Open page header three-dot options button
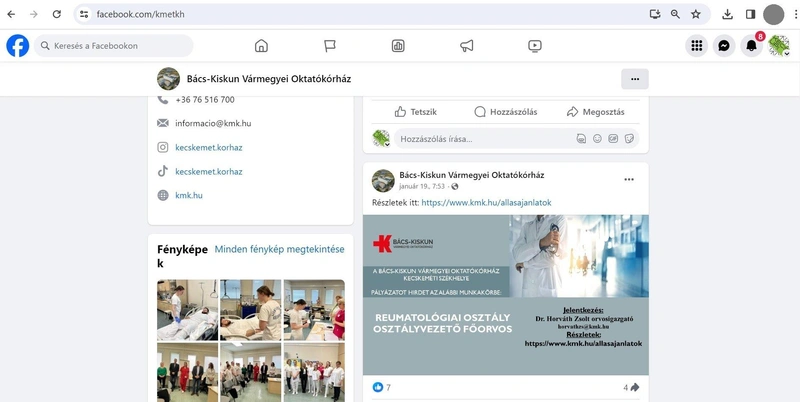Viewport: 800px width, 402px height. (635, 79)
